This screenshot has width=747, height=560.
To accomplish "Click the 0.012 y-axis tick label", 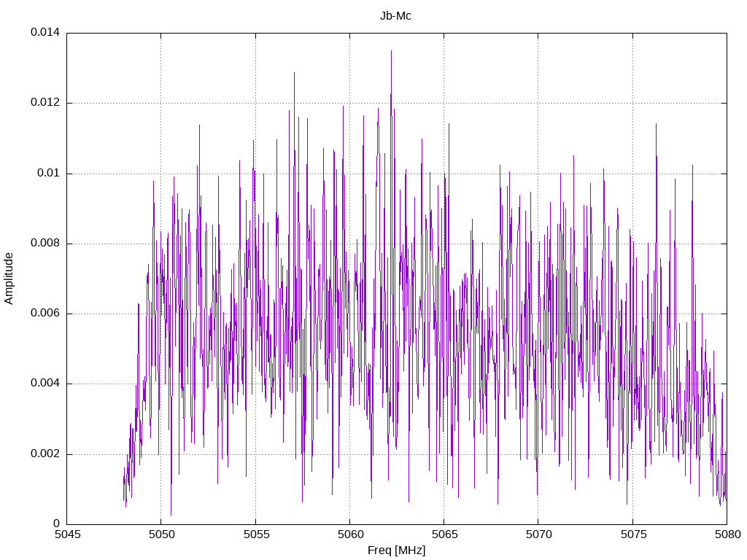I will pyautogui.click(x=45, y=102).
